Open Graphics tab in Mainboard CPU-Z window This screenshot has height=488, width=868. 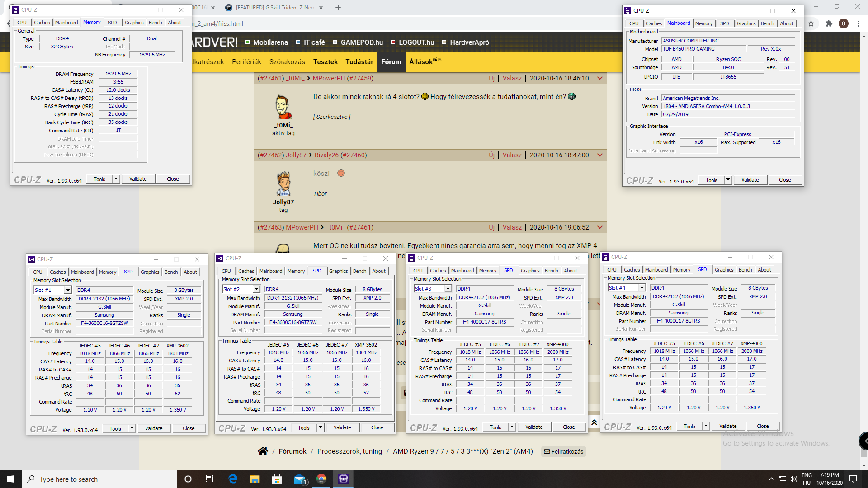(x=746, y=23)
